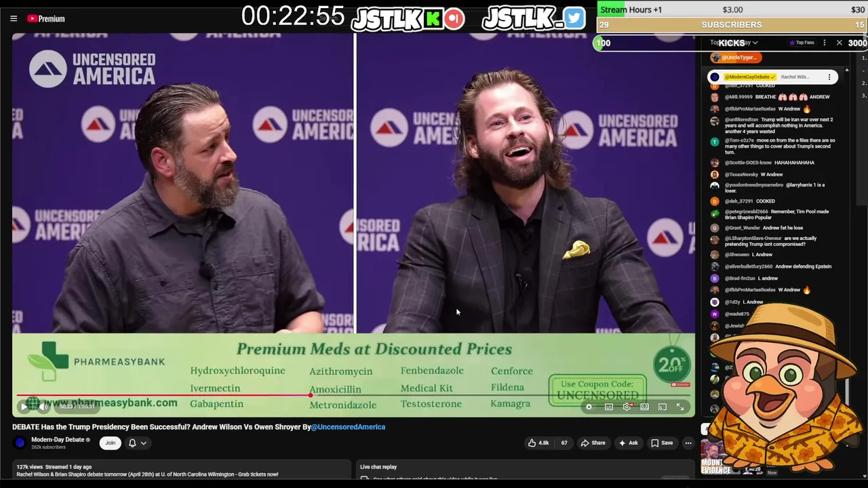
Task: Click the @UncleTyger orange super chat chip
Action: point(735,58)
